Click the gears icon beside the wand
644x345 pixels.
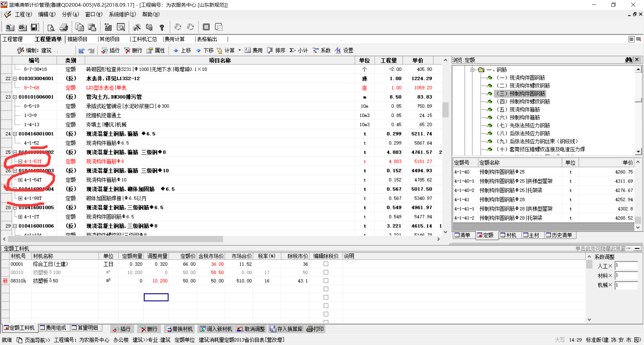[149, 27]
